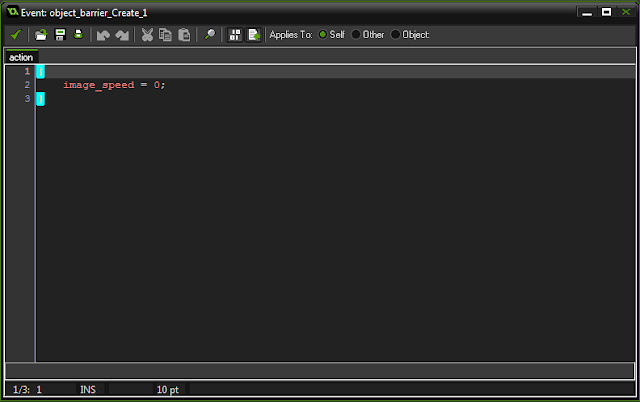Maximize the event code window
This screenshot has width=640, height=402.
[607, 12]
